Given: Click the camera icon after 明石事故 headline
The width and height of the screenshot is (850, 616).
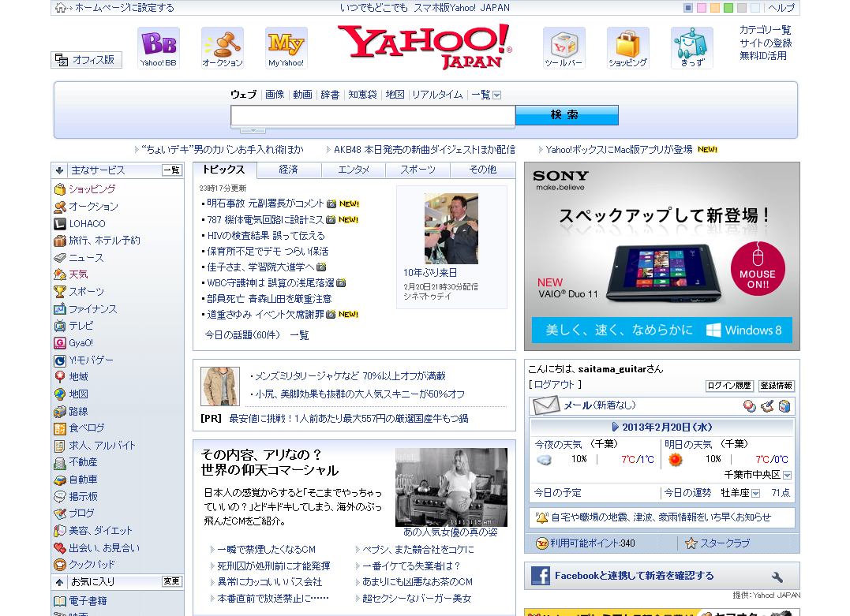Looking at the screenshot, I should (x=331, y=203).
